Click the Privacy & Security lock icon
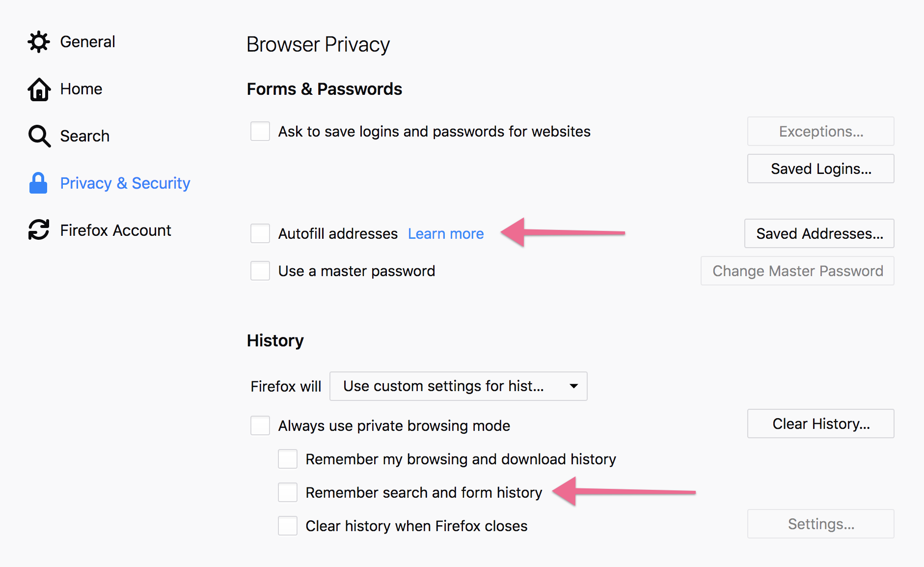 [x=38, y=183]
